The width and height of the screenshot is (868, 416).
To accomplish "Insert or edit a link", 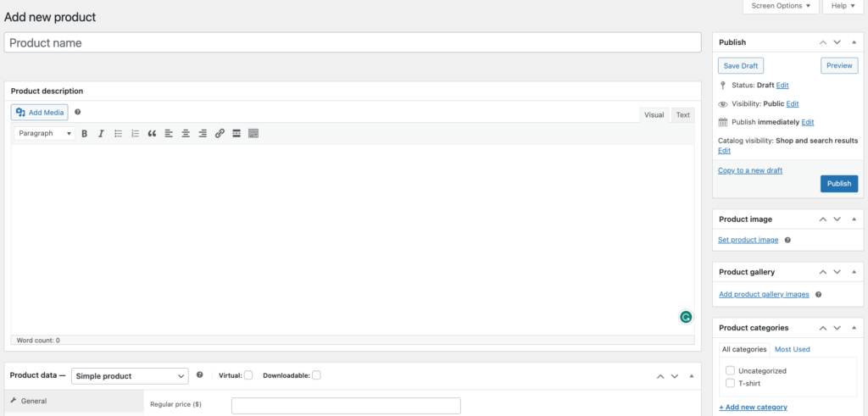I will click(x=220, y=133).
